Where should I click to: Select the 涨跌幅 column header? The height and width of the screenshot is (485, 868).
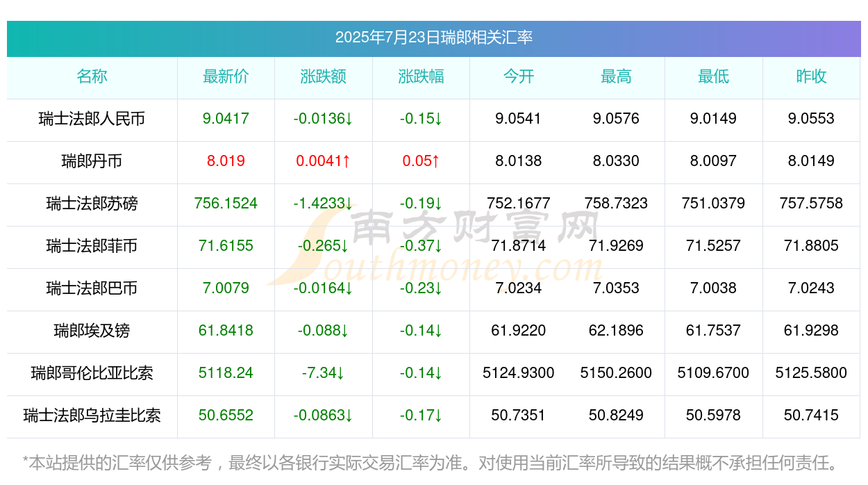click(x=421, y=76)
